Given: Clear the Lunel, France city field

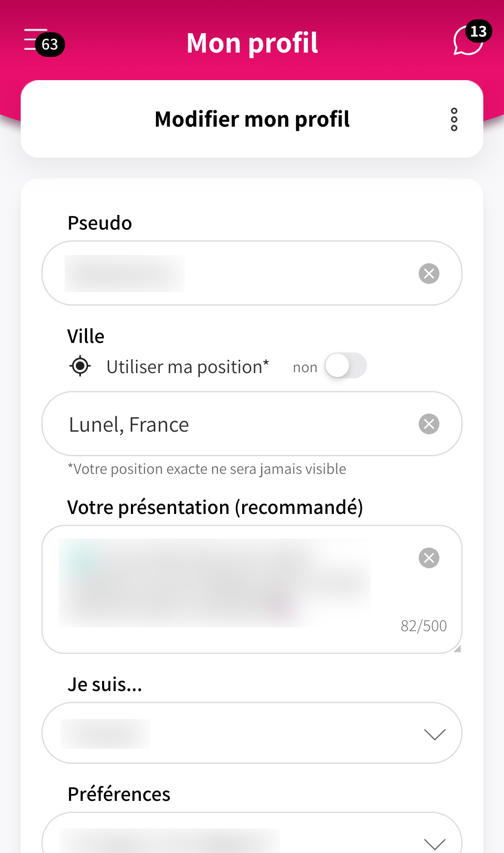Looking at the screenshot, I should click(429, 424).
